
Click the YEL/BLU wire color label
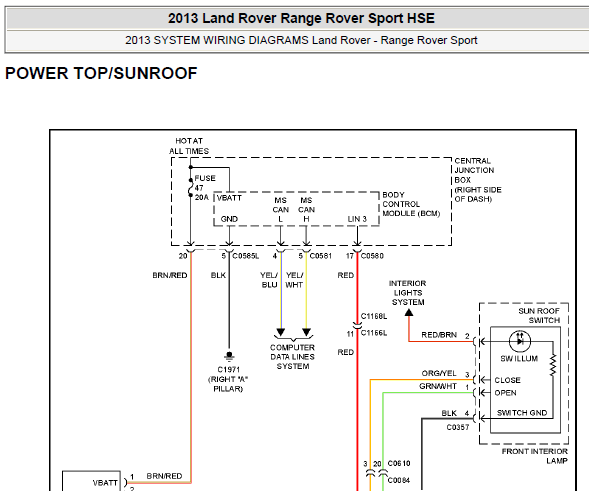tap(269, 280)
